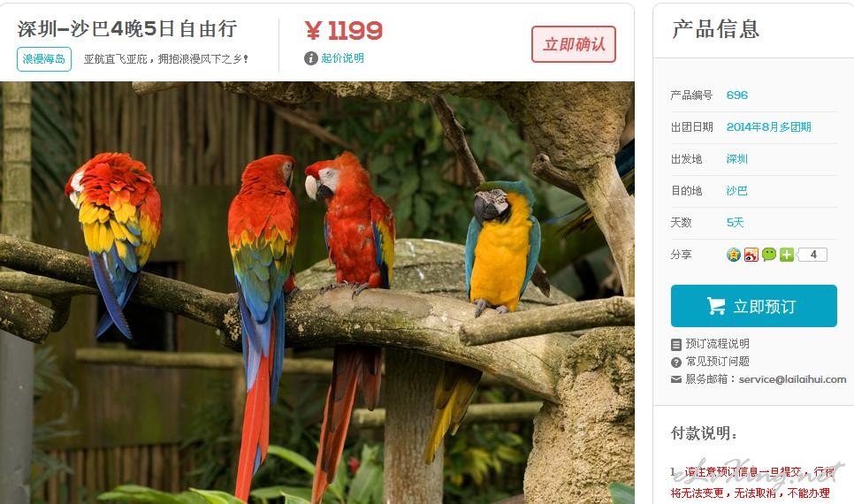This screenshot has width=854, height=504.
Task: Click the blue 立即预订 button
Action: click(x=754, y=306)
